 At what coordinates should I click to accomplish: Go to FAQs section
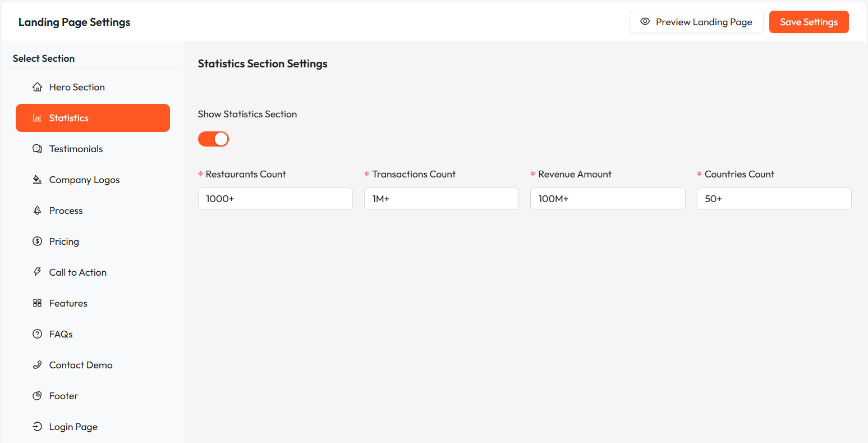point(93,334)
